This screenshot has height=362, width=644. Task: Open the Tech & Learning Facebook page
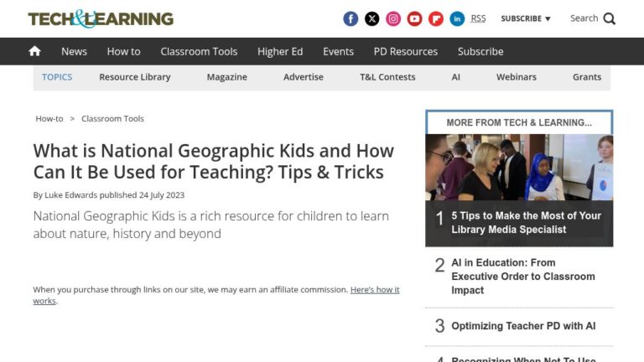coord(351,19)
